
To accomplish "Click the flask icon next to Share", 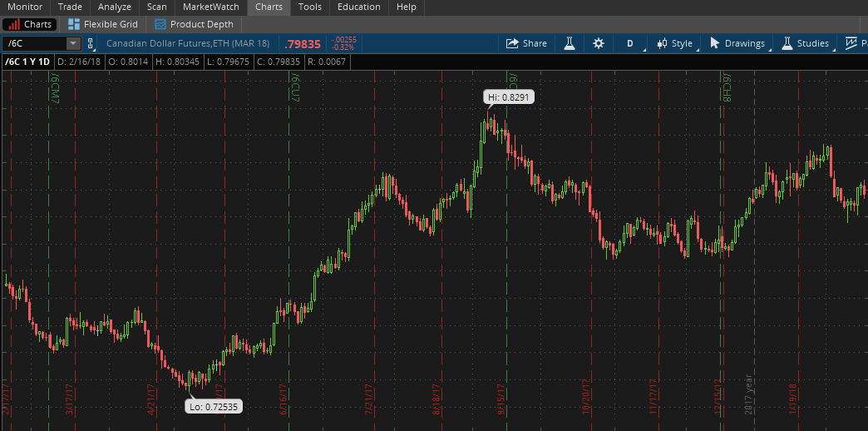I will (570, 43).
